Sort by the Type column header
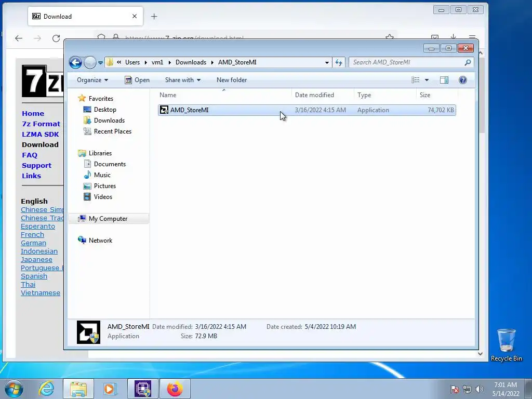Screen dimensions: 532x399 coord(385,95)
